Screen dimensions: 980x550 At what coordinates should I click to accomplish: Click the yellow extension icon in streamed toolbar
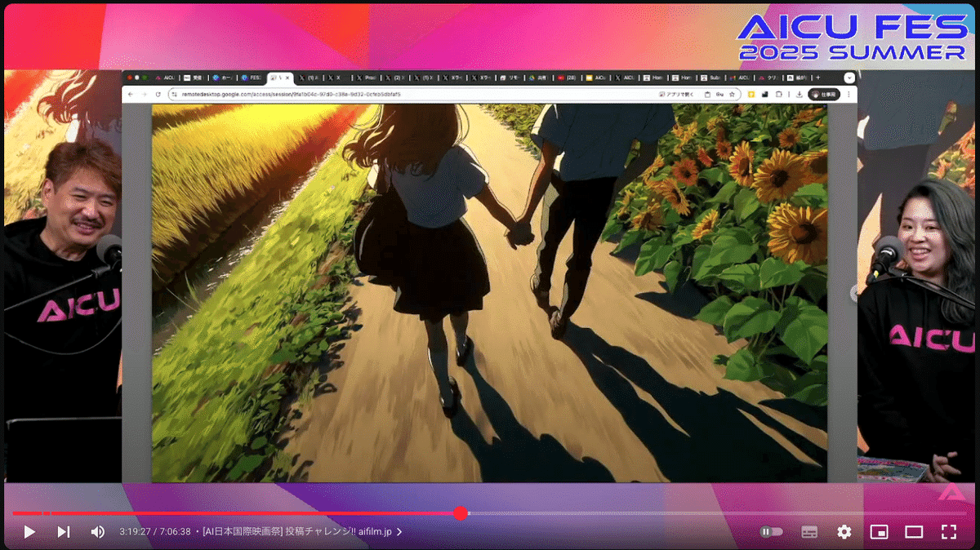(751, 94)
